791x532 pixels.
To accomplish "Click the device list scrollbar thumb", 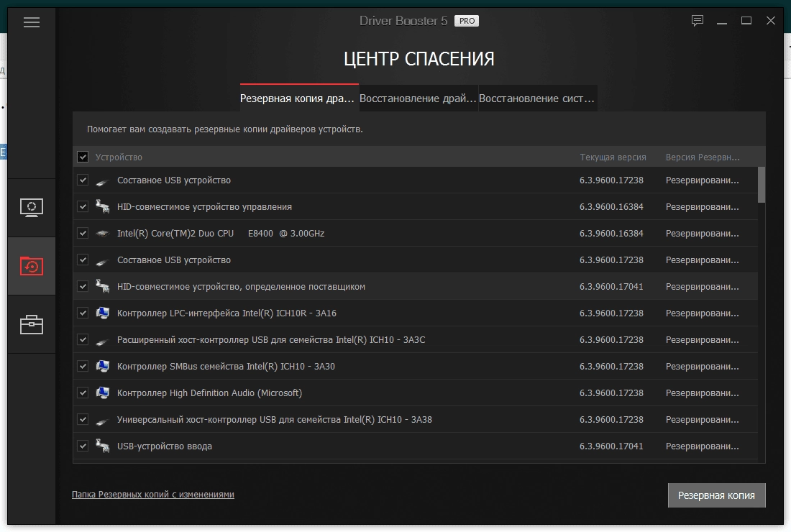I will click(x=762, y=185).
